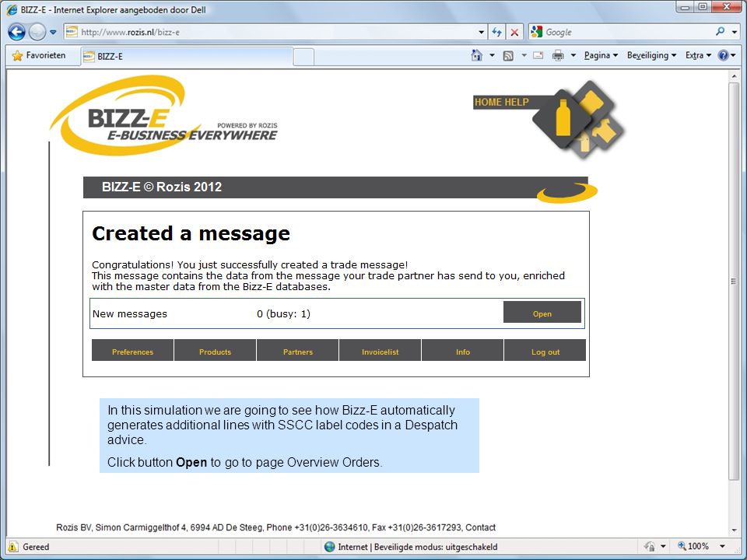
Task: Click the zoom level 100% button
Action: coord(693,546)
